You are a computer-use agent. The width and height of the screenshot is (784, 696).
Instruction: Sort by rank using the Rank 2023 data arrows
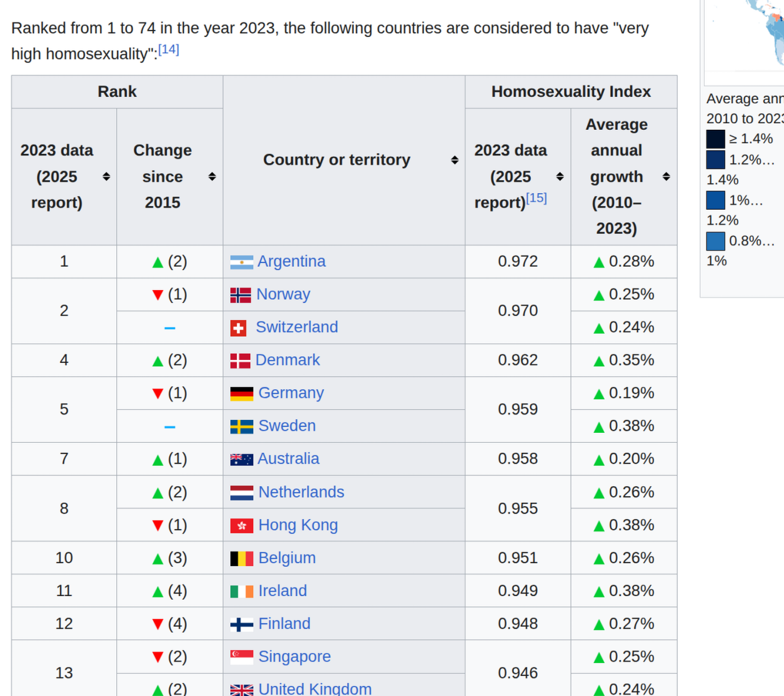[106, 177]
